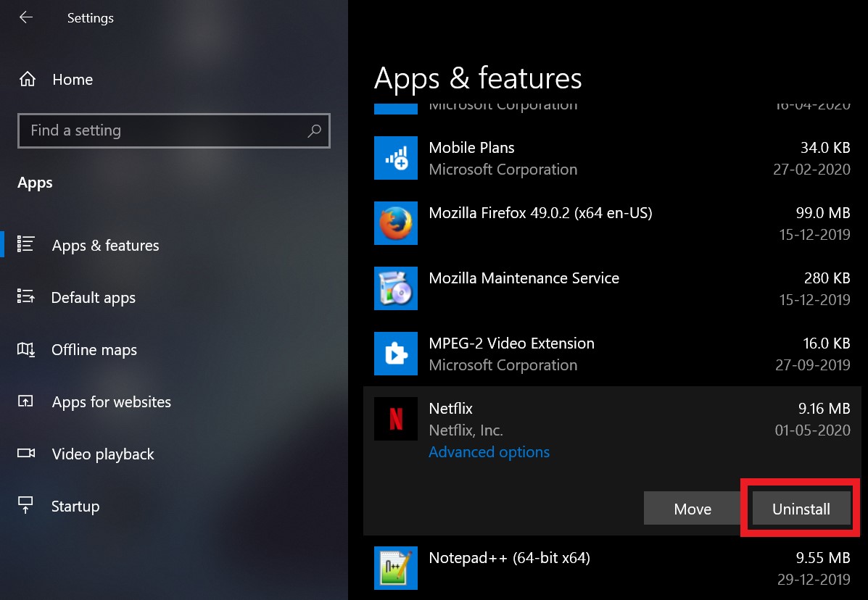Screen dimensions: 868x600
Task: Open Video playback settings
Action: click(x=103, y=454)
